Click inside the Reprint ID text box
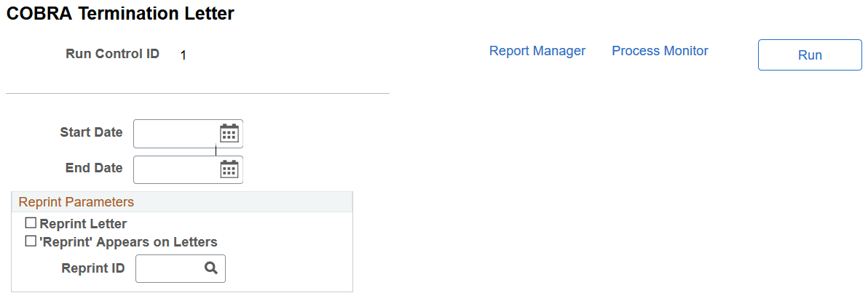This screenshot has width=868, height=301. tap(170, 268)
